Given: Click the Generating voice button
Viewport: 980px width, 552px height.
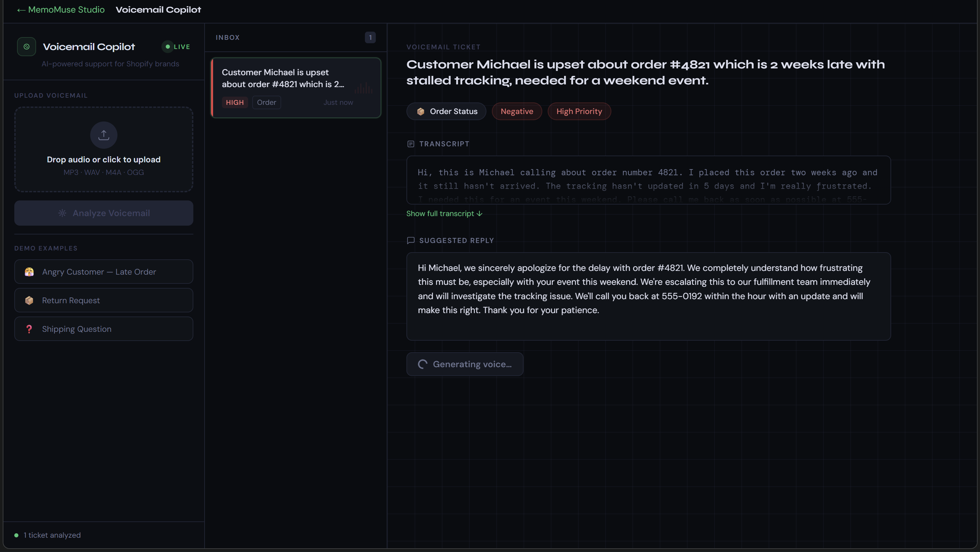Looking at the screenshot, I should [x=465, y=364].
